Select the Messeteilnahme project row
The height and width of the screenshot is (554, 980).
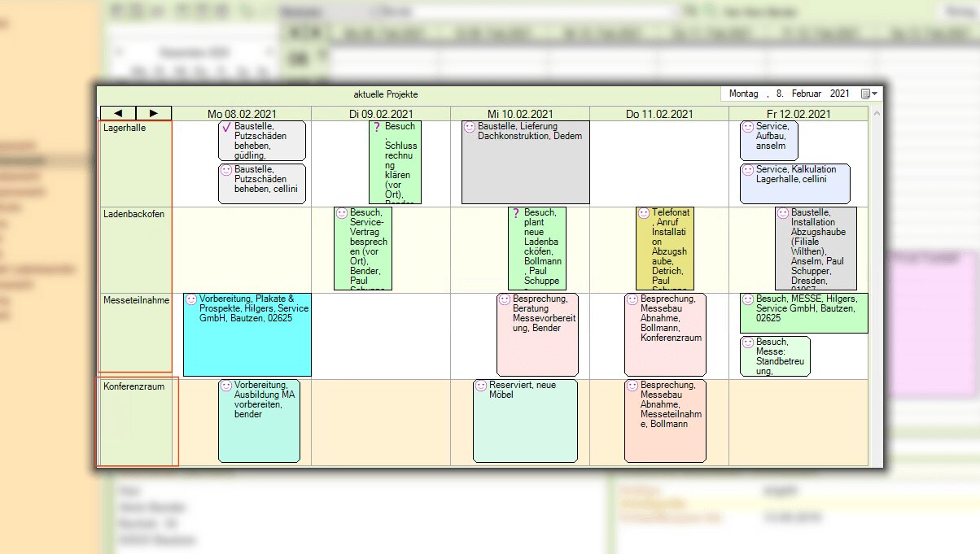coord(135,335)
